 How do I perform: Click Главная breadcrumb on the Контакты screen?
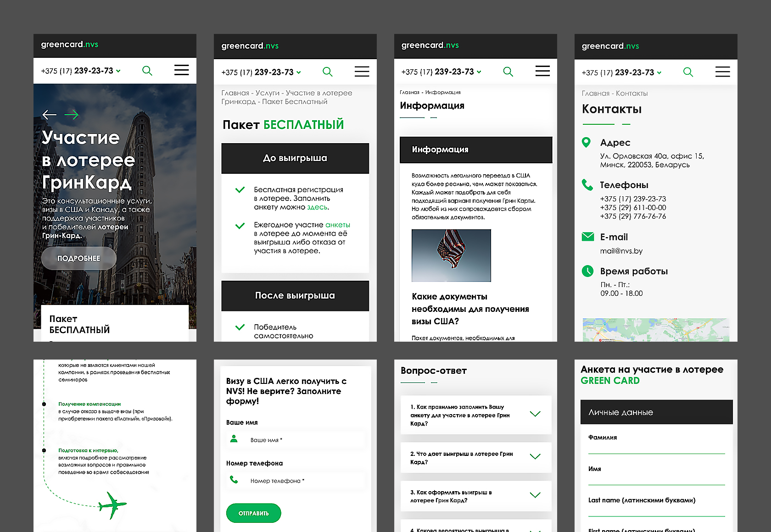(595, 94)
